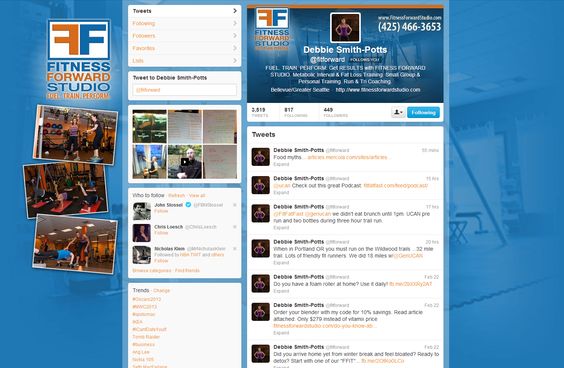The height and width of the screenshot is (368, 564).
Task: Click the Tweet to Debbie input field
Action: [185, 90]
